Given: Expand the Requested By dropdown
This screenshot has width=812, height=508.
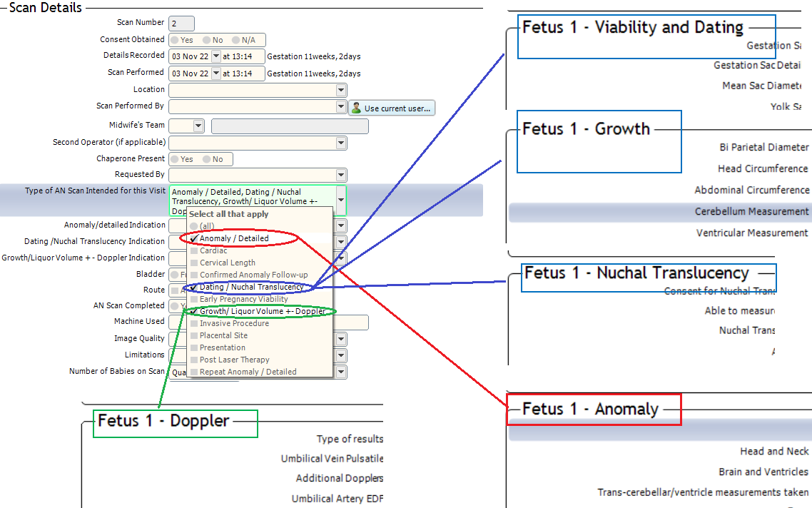Looking at the screenshot, I should 341,174.
